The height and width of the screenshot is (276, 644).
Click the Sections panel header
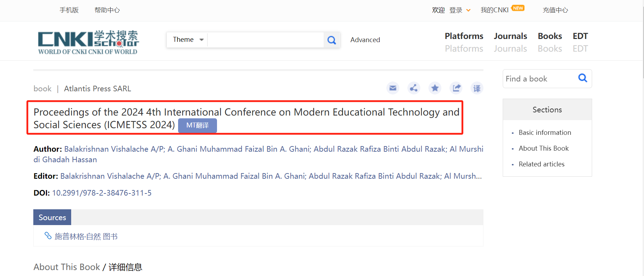pos(547,110)
